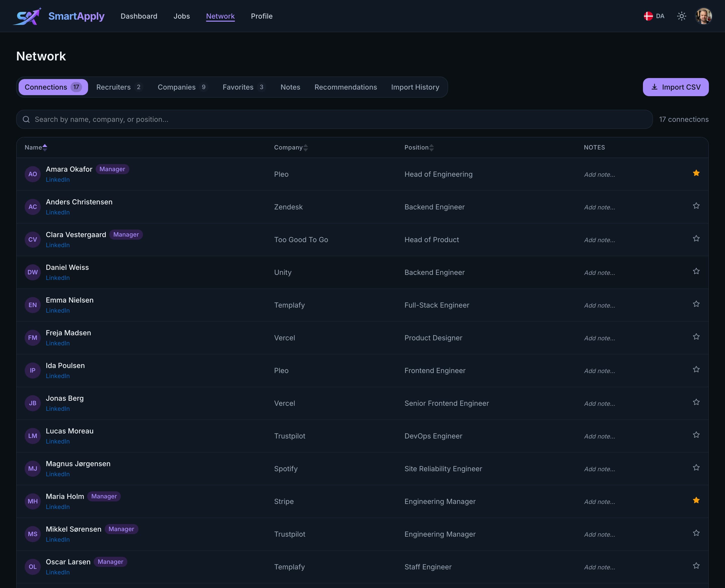Screen dimensions: 725x588
Task: Toggle the light theme sun icon
Action: 681,16
